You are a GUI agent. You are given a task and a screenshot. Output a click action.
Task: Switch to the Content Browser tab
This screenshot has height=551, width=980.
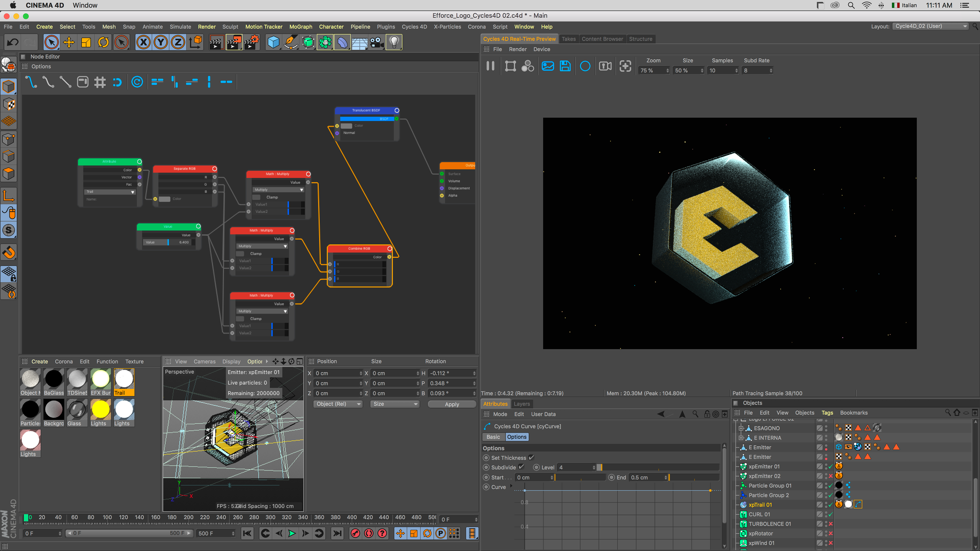coord(602,39)
